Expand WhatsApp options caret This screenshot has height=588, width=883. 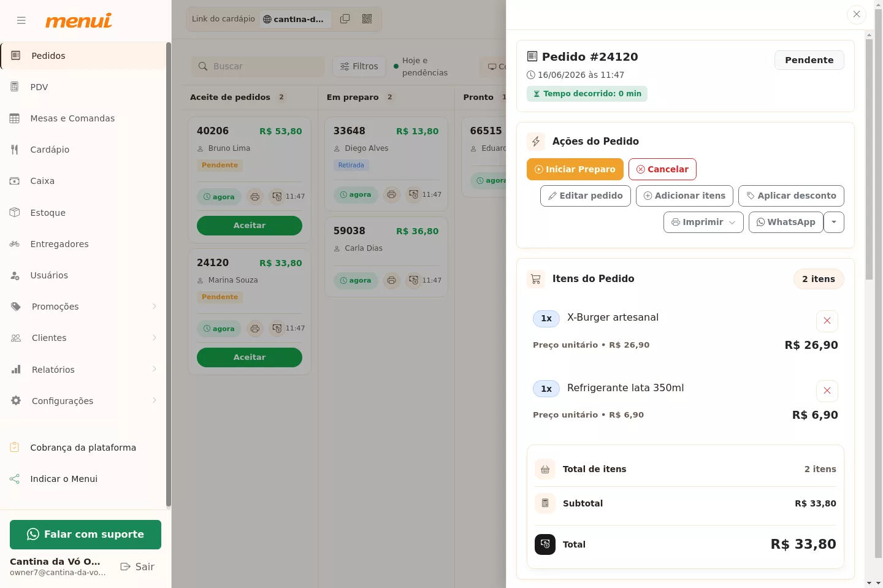[x=834, y=222]
